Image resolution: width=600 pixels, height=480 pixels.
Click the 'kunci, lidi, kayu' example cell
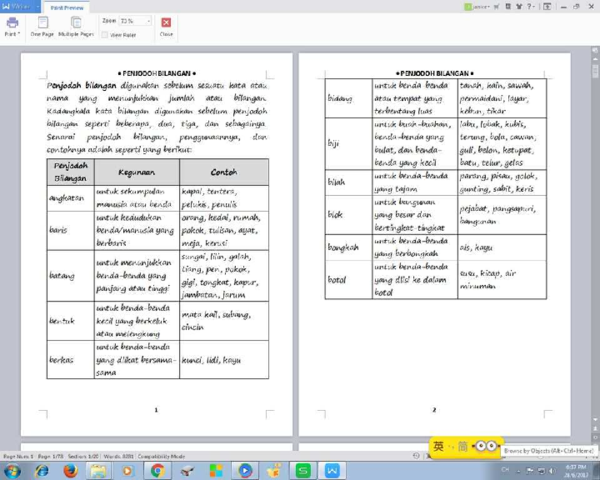(x=224, y=360)
